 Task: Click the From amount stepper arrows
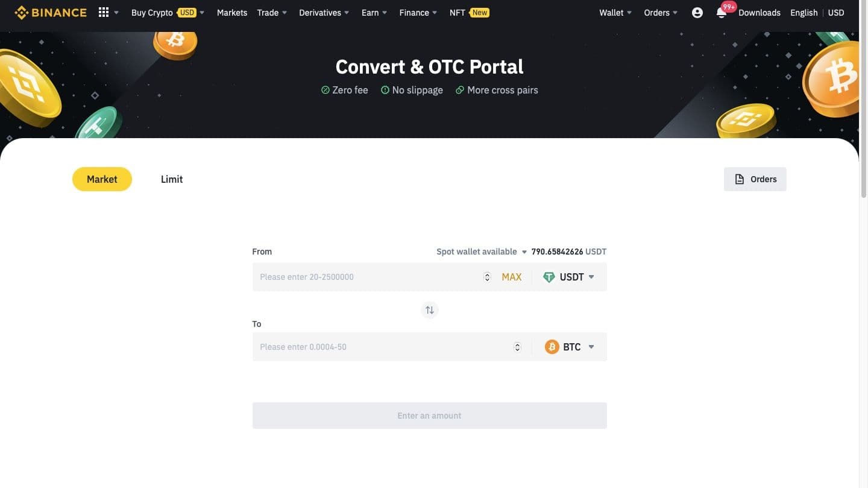tap(487, 277)
